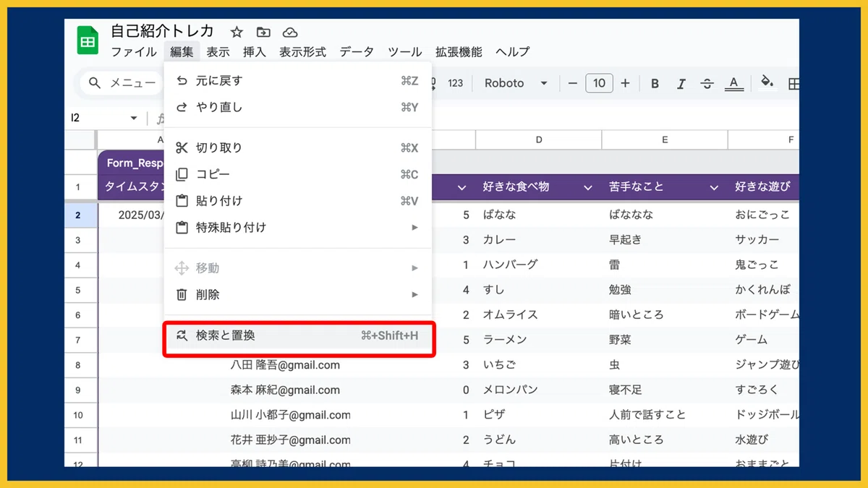
Task: Open the fill color bucket
Action: [x=767, y=82]
